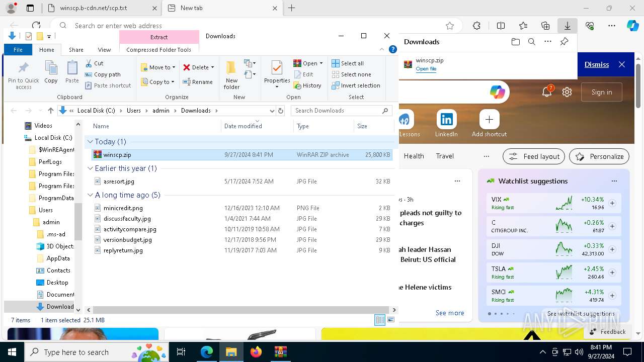Open downloads folder icon in Edge panel
The image size is (644, 362).
click(515, 42)
